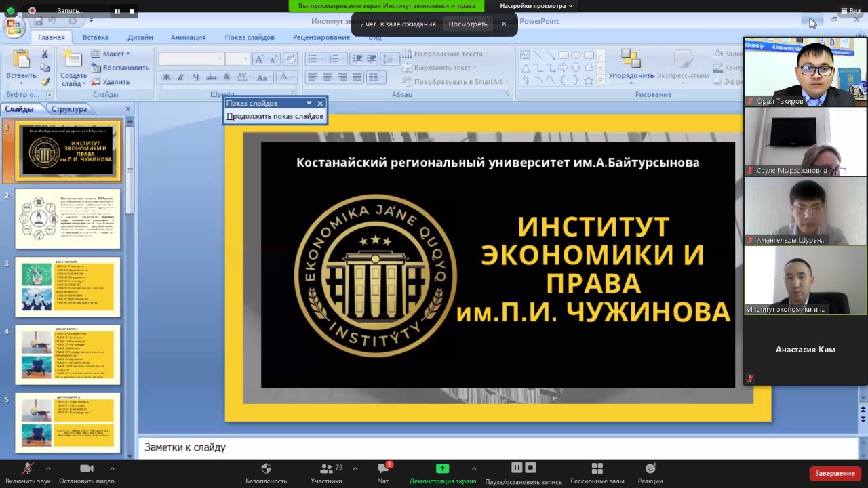The width and height of the screenshot is (868, 488).
Task: Select the oval shape in shapes gallery
Action: point(576,55)
